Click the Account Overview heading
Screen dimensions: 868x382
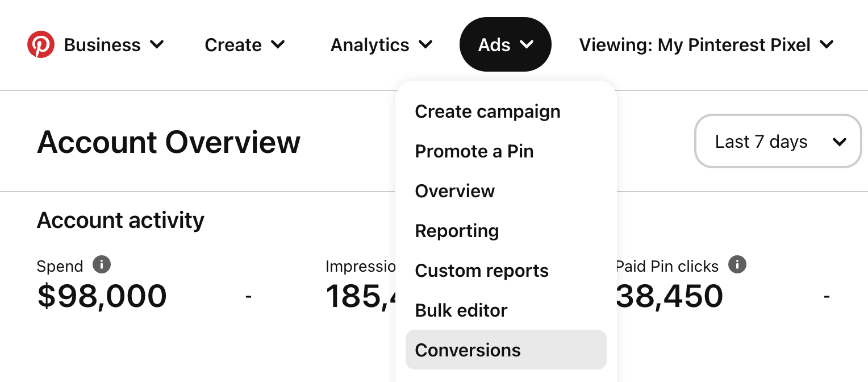click(x=169, y=142)
